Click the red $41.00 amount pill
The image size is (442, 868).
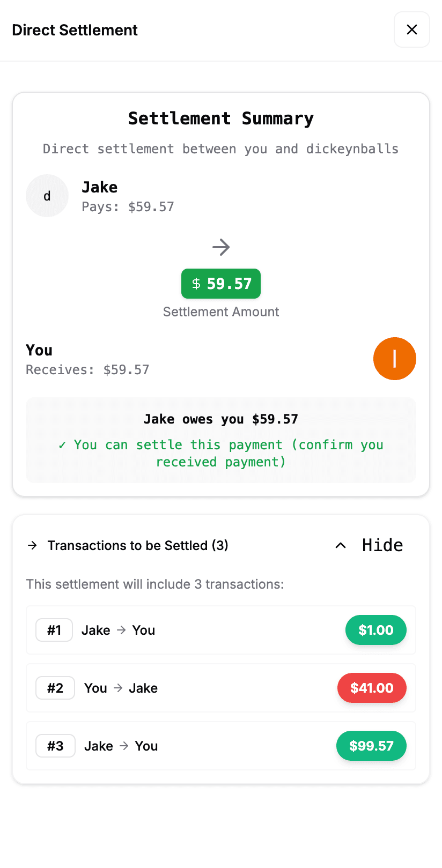click(372, 688)
